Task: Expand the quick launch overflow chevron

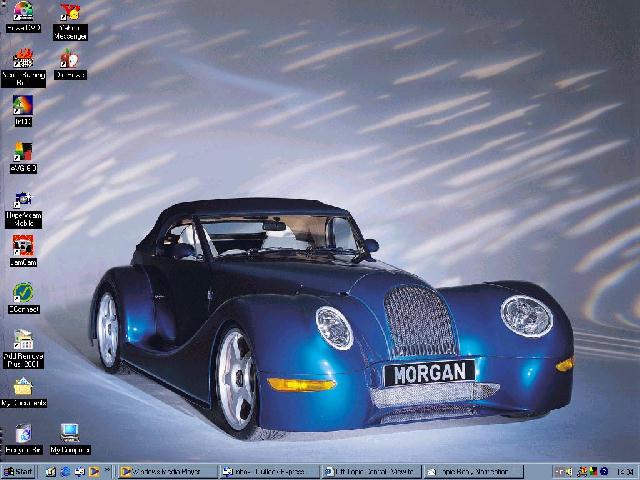Action: pyautogui.click(x=107, y=469)
